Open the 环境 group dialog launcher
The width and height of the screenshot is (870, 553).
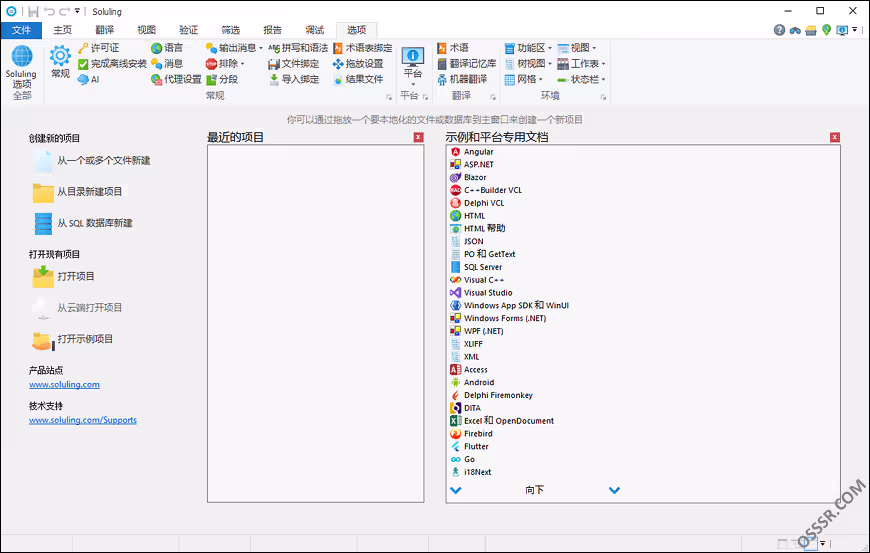(x=603, y=97)
